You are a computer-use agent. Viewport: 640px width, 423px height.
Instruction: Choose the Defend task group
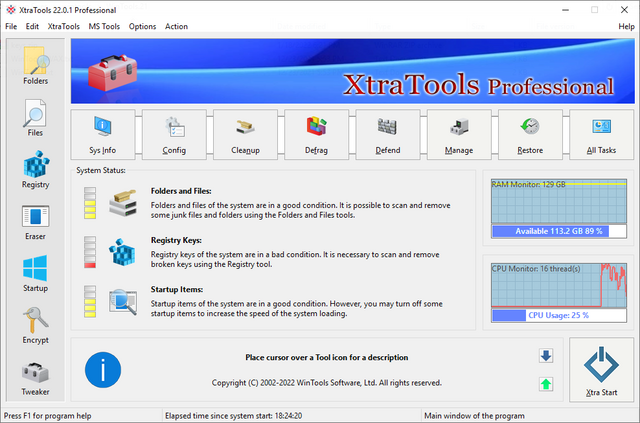tap(388, 134)
